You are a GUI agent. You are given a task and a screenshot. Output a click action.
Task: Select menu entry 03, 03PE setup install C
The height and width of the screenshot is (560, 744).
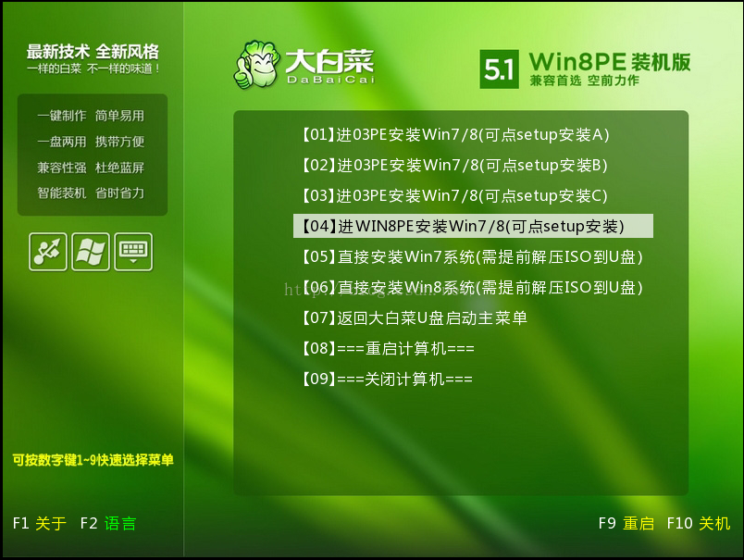pos(454,195)
